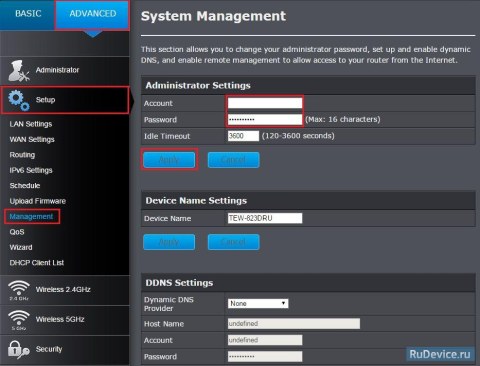Cancel the Administrator Settings changes

(233, 160)
